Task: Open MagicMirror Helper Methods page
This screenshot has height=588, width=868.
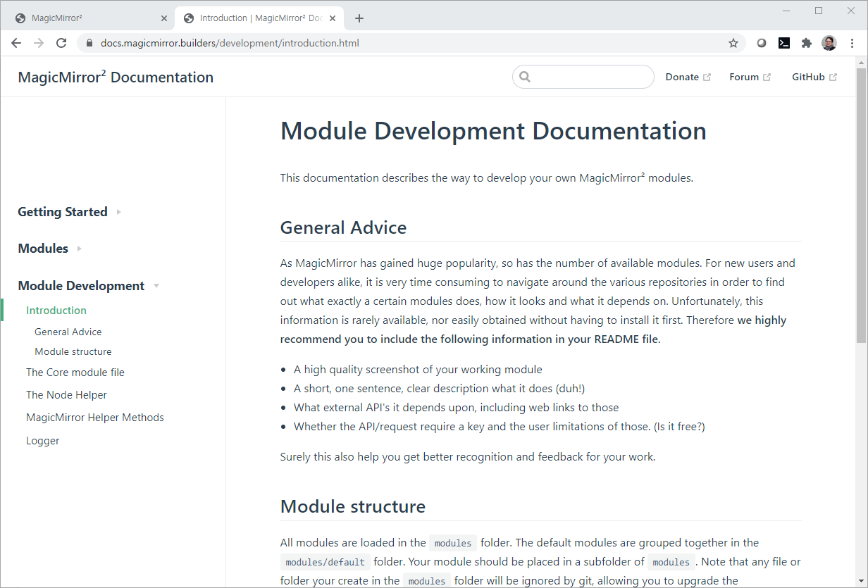Action: click(95, 417)
